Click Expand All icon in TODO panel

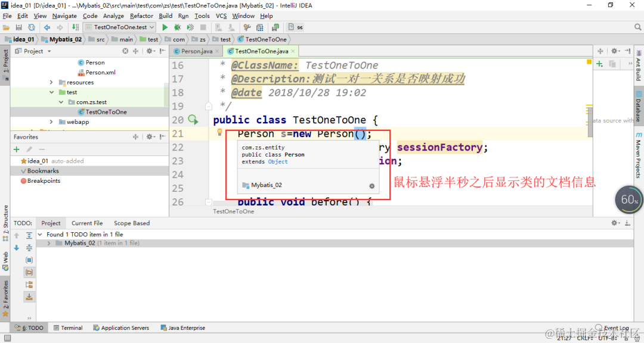tap(29, 235)
